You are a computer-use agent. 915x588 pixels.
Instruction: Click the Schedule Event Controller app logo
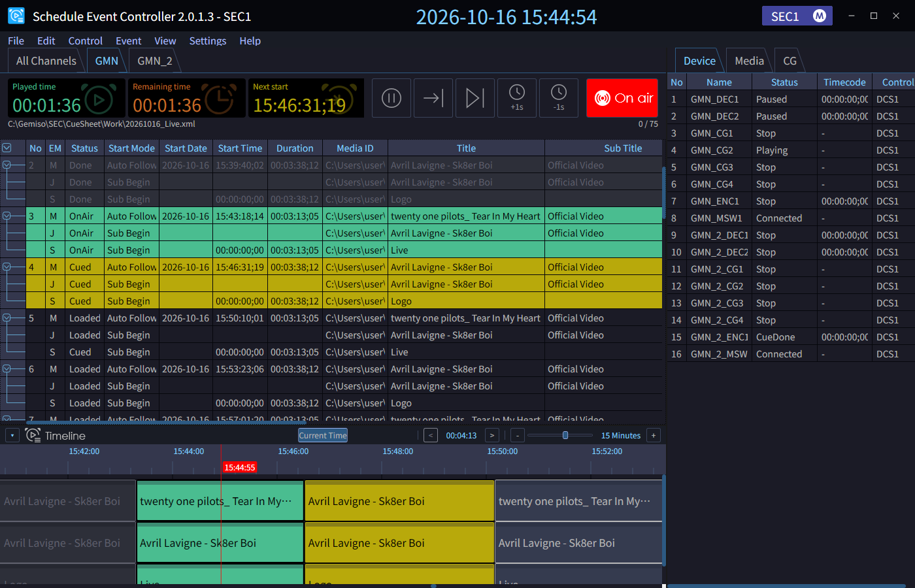click(x=16, y=16)
